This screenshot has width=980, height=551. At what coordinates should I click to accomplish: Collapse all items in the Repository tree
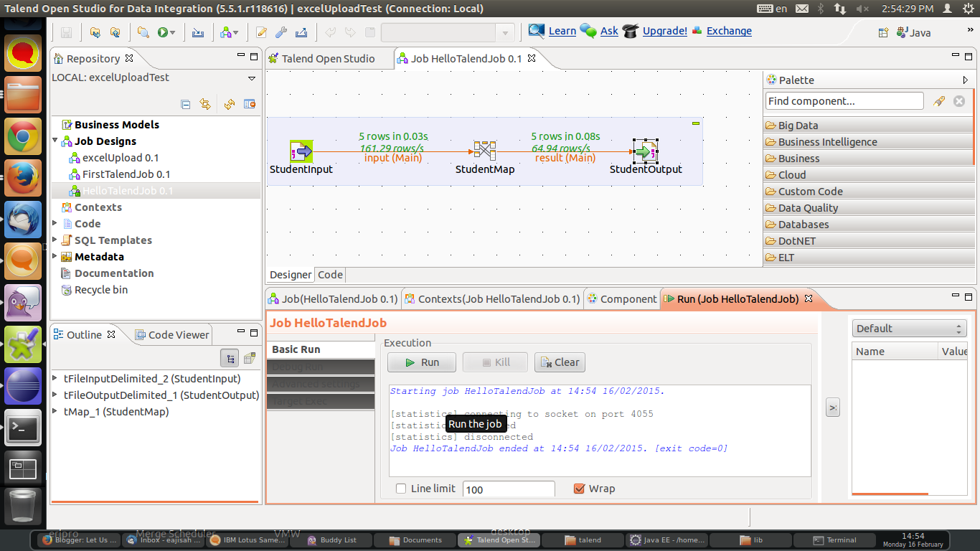pos(185,104)
